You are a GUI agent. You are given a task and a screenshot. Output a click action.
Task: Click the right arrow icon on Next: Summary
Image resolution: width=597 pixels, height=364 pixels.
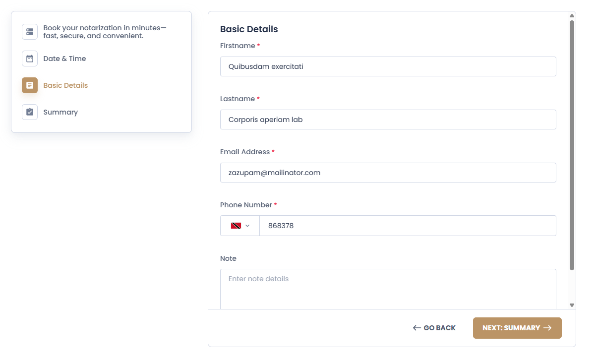click(x=547, y=328)
